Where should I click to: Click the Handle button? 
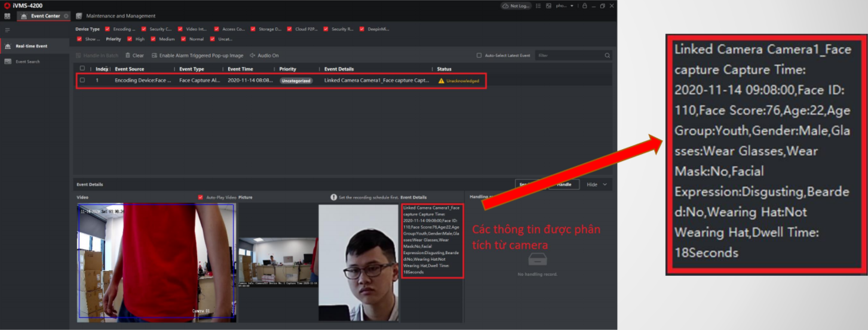coord(563,184)
